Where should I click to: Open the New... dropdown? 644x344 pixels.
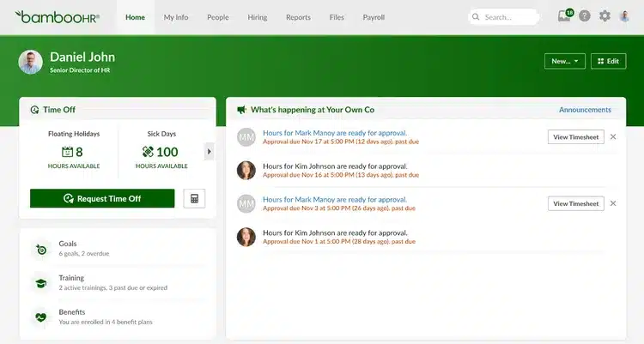pos(565,61)
